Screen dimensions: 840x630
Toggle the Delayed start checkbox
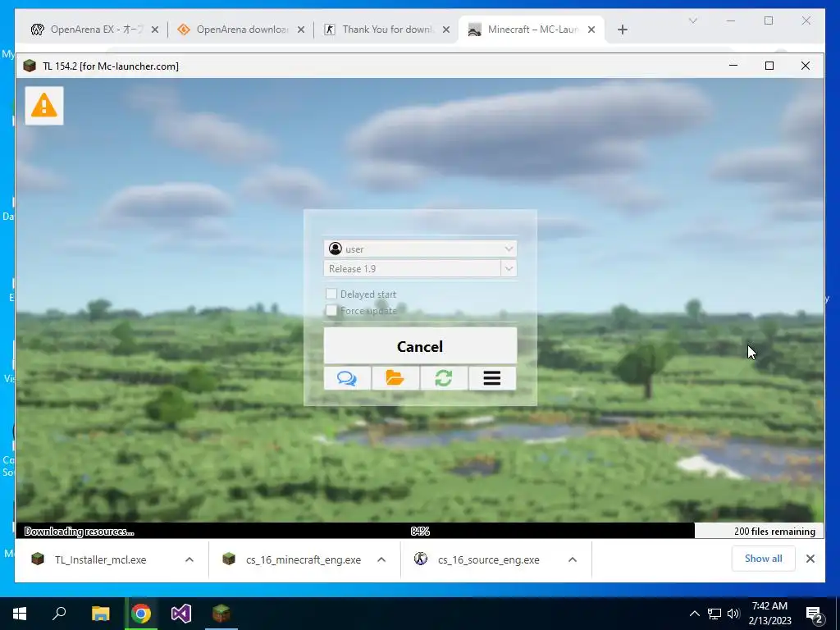331,294
